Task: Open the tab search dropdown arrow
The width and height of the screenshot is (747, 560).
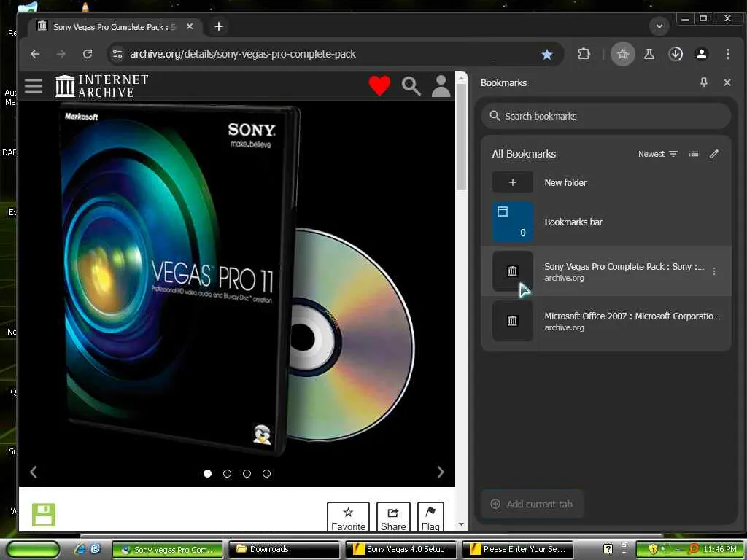Action: coord(659,26)
